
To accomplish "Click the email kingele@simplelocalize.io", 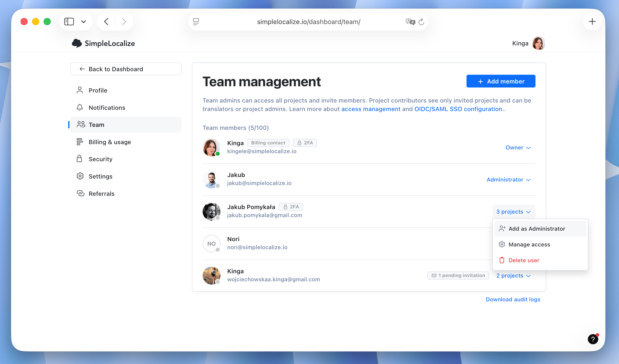I will click(x=262, y=151).
